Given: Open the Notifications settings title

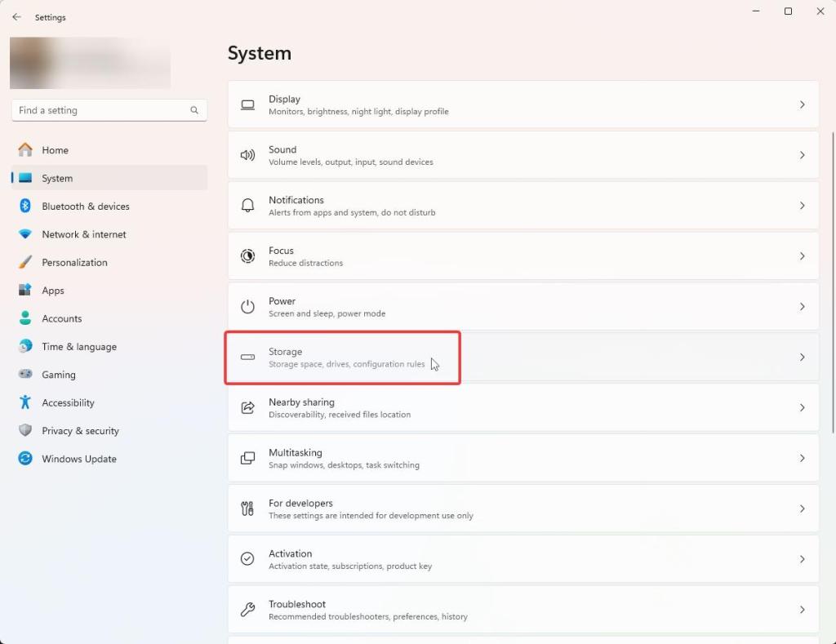Looking at the screenshot, I should pos(296,200).
